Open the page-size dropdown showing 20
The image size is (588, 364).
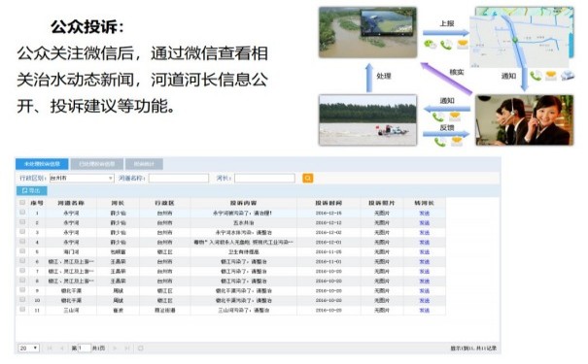pyautogui.click(x=28, y=348)
